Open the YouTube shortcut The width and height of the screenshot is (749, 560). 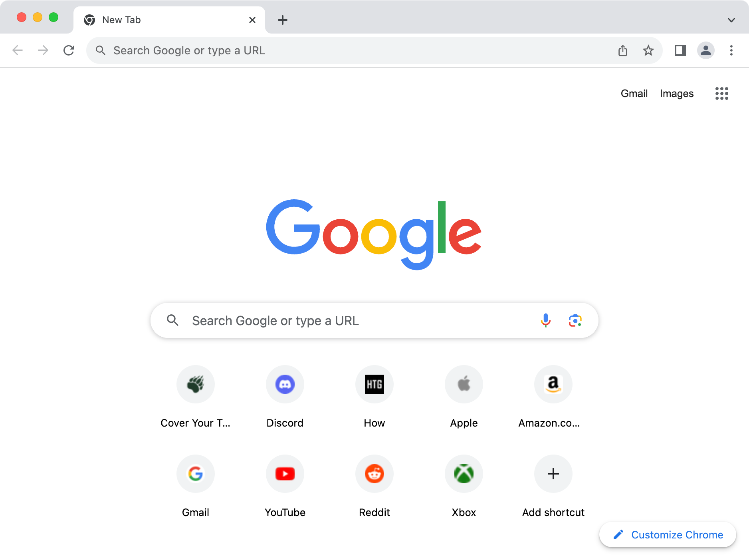(x=285, y=474)
